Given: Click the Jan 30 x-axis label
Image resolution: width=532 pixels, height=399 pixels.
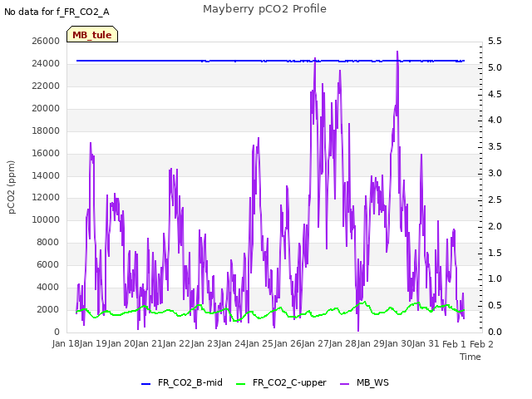Looking at the screenshot, I should pos(399,344).
